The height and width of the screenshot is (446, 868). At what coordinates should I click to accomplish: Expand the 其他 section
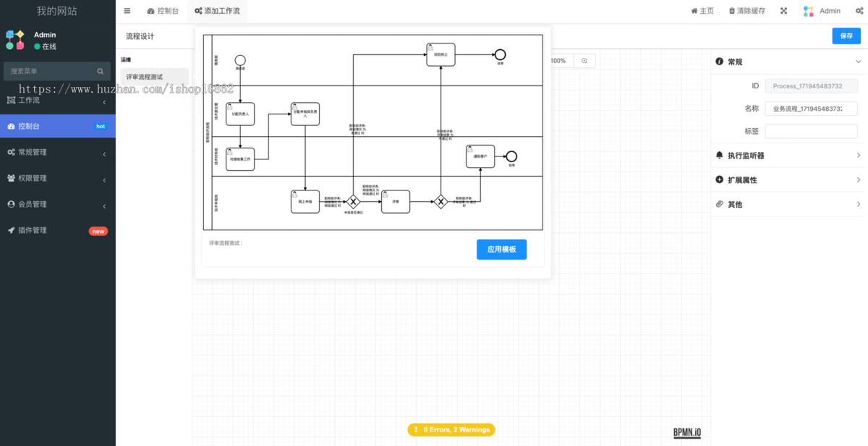[788, 205]
